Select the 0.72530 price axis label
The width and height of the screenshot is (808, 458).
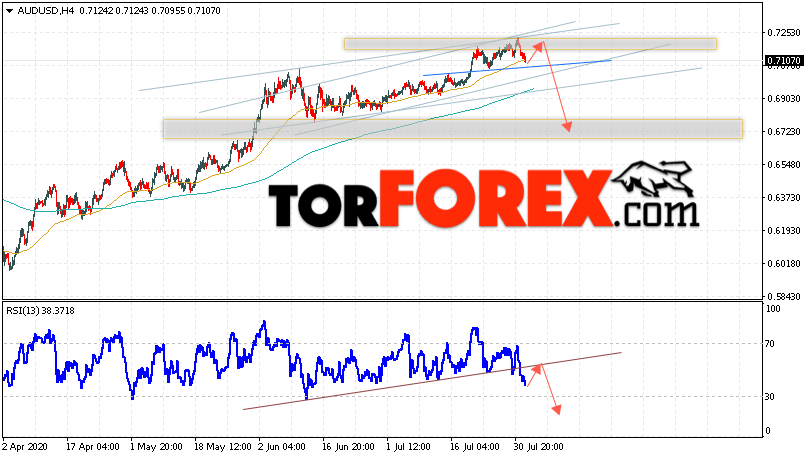pyautogui.click(x=784, y=32)
